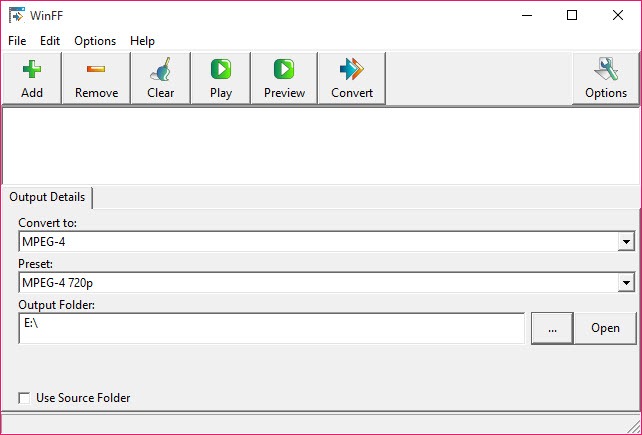Open the Help menu

tap(142, 41)
